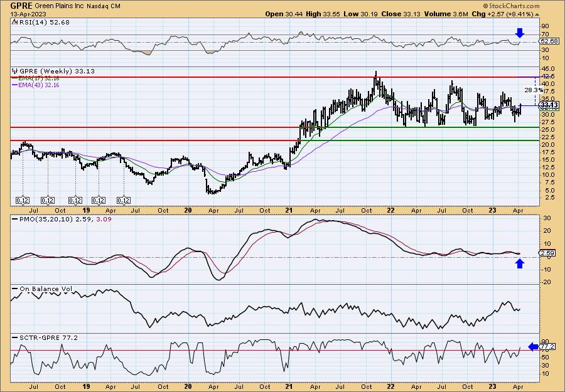Screen dimensions: 565x392
Task: Click the 12.5 label on the price axis
Action: [x=549, y=167]
